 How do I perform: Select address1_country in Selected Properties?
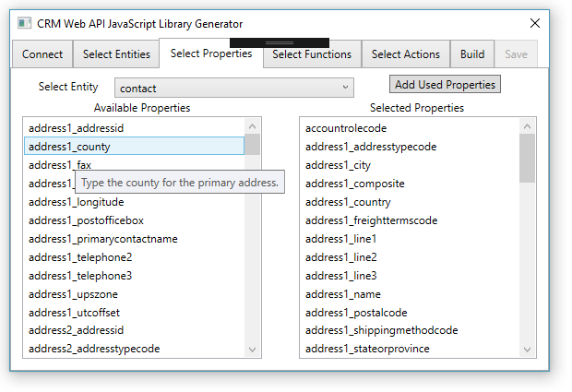tap(410, 202)
